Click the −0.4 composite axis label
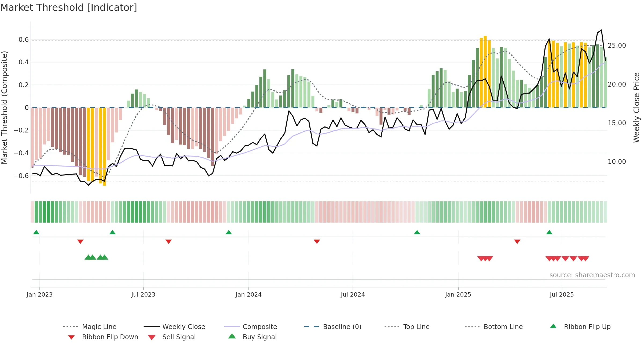644x362 pixels. (x=21, y=153)
